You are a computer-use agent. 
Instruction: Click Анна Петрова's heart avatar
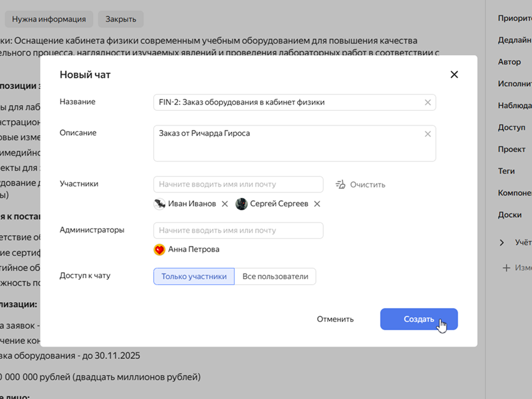click(x=160, y=249)
